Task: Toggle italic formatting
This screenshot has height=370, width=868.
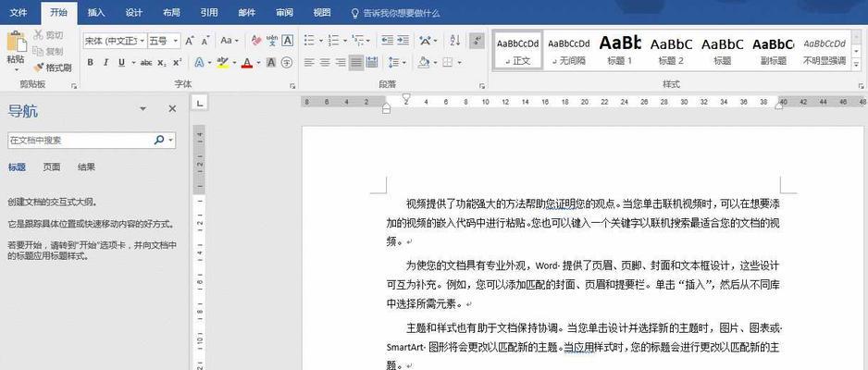Action: pos(105,63)
